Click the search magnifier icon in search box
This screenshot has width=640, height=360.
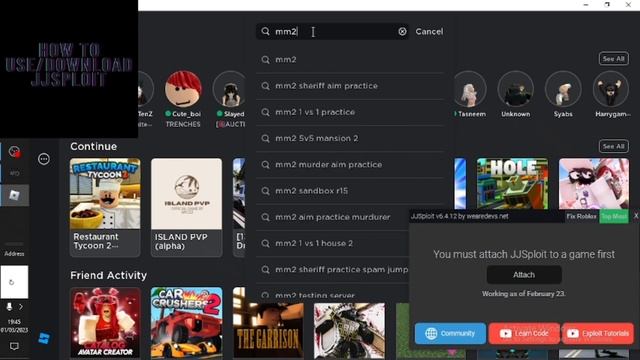[265, 31]
